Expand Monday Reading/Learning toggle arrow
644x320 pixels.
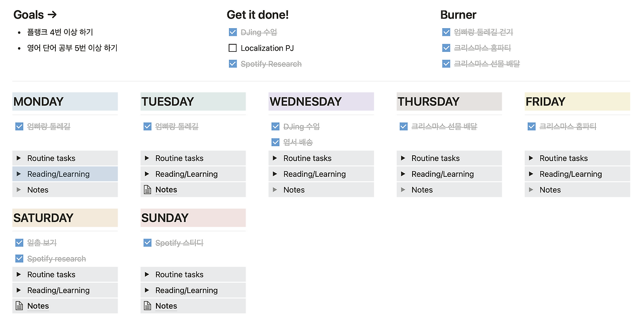tap(19, 174)
